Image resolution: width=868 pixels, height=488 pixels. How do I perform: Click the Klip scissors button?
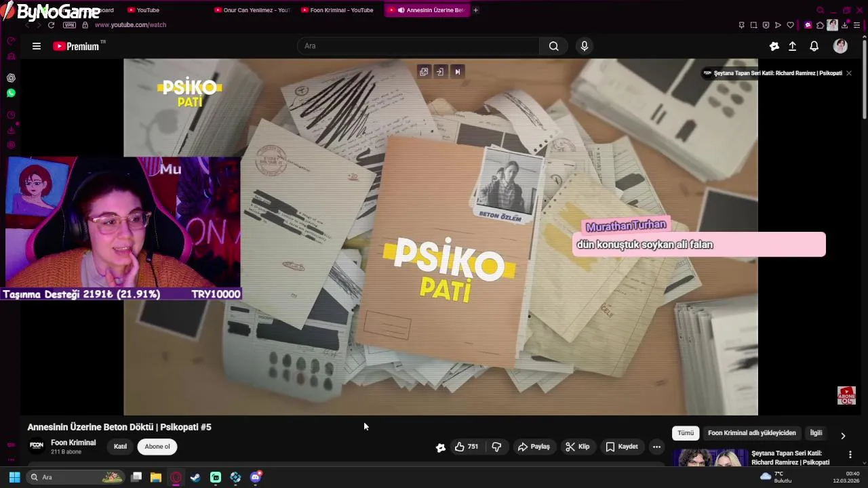(578, 447)
